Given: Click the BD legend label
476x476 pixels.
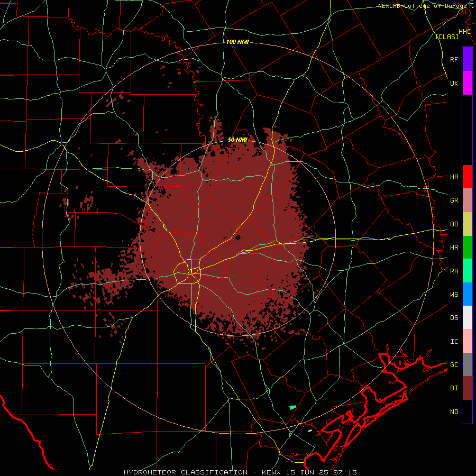Looking at the screenshot, I should (x=454, y=224).
